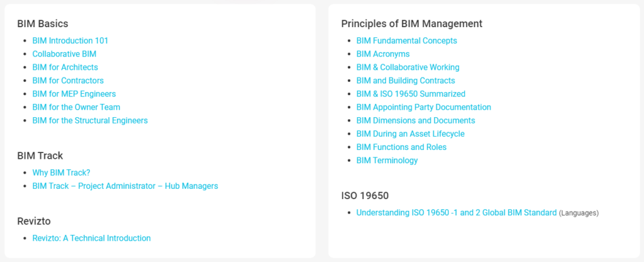The height and width of the screenshot is (262, 644).
Task: Open BIM for the Structural Engineers
Action: click(x=90, y=120)
